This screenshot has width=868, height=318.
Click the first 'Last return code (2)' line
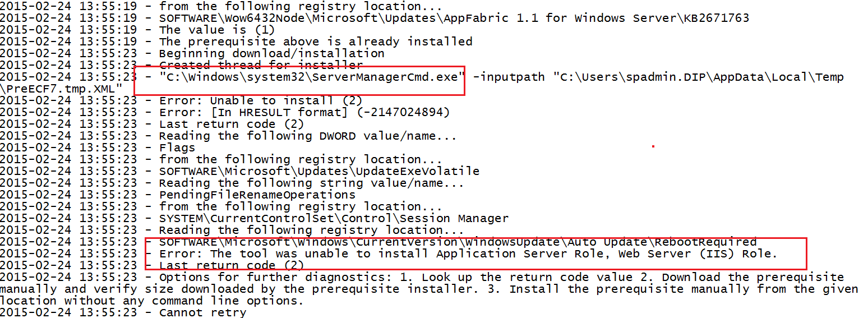click(x=232, y=125)
